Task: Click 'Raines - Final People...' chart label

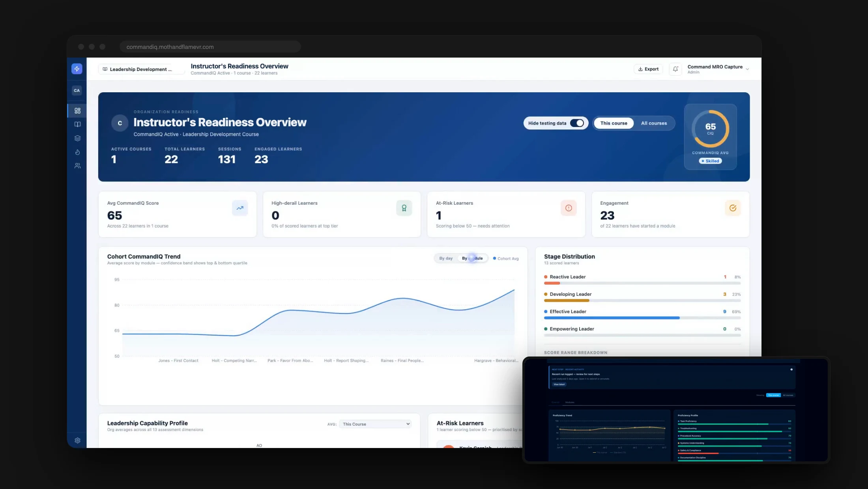Action: pos(402,361)
